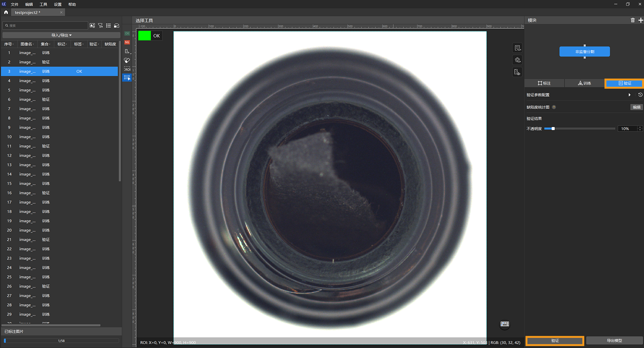644x348 pixels.
Task: Click the search input field
Action: (45, 26)
